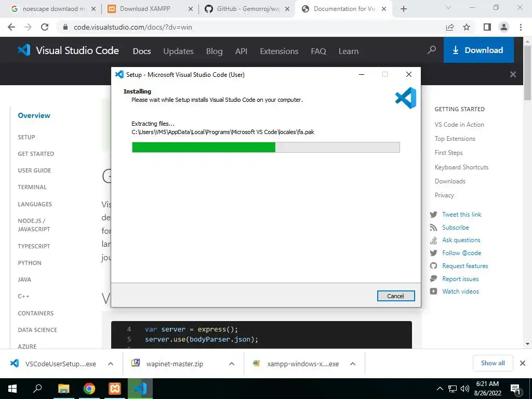Click the Twitter icon beside Tweet this link
The width and height of the screenshot is (532, 399).
tap(433, 215)
